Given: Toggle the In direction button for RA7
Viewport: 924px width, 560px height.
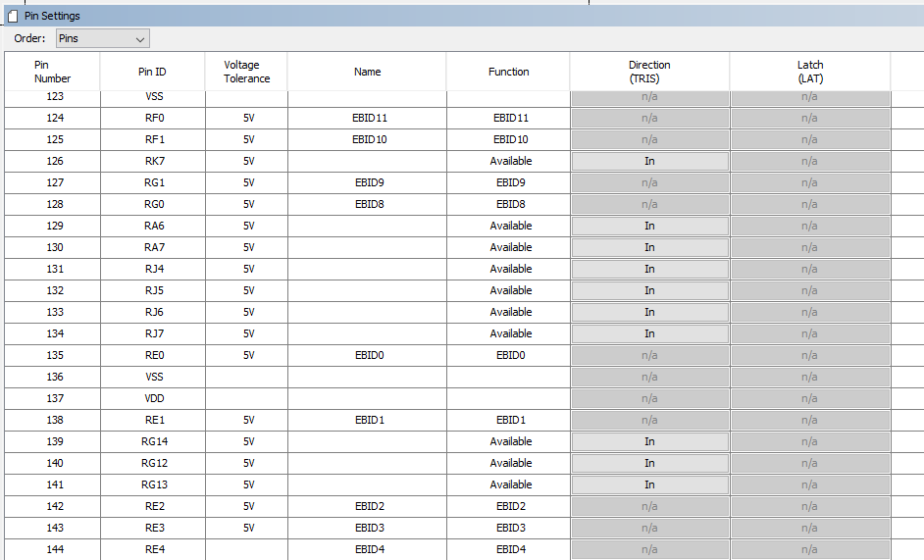Looking at the screenshot, I should tap(649, 247).
